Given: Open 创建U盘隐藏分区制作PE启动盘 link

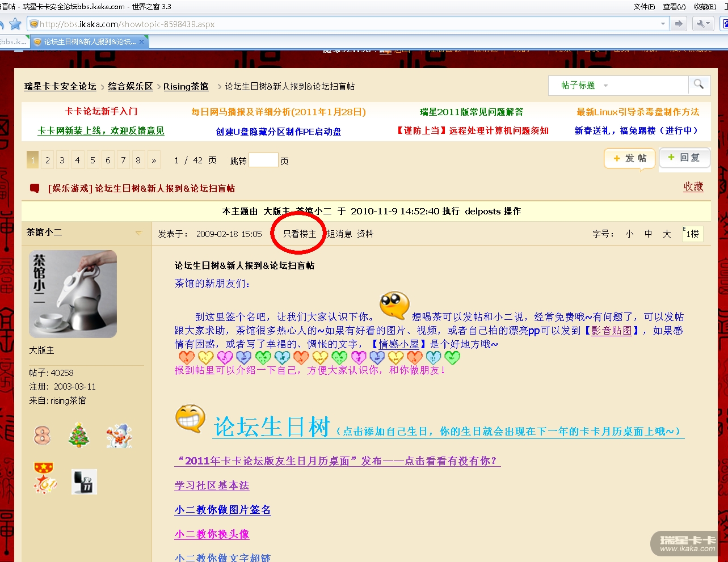Looking at the screenshot, I should (279, 132).
